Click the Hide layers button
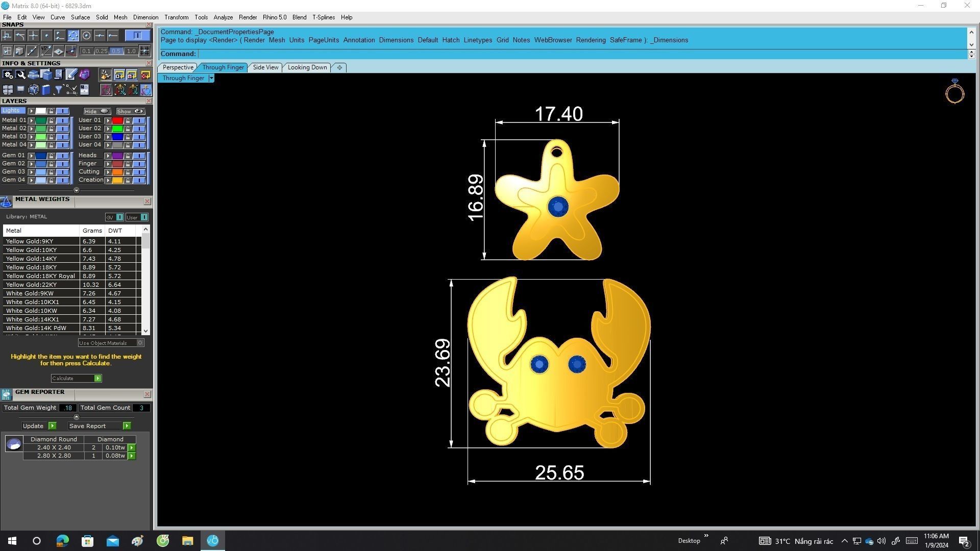Viewport: 980px width, 551px height. [x=96, y=111]
